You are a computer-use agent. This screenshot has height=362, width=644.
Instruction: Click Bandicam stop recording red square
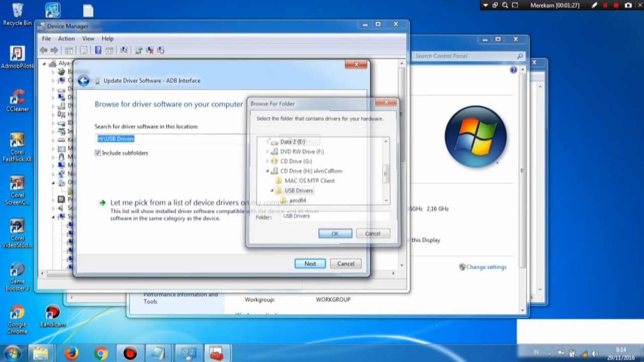[616, 6]
